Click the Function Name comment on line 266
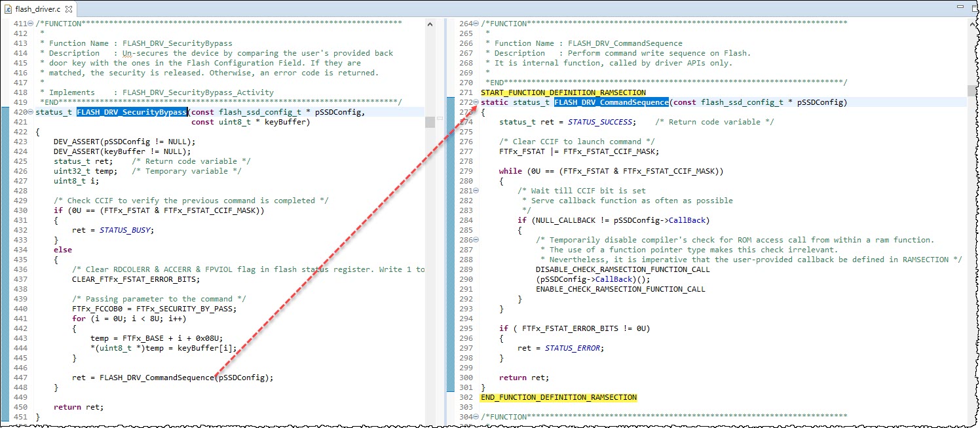Screen dimensions: 980x428 click(584, 43)
